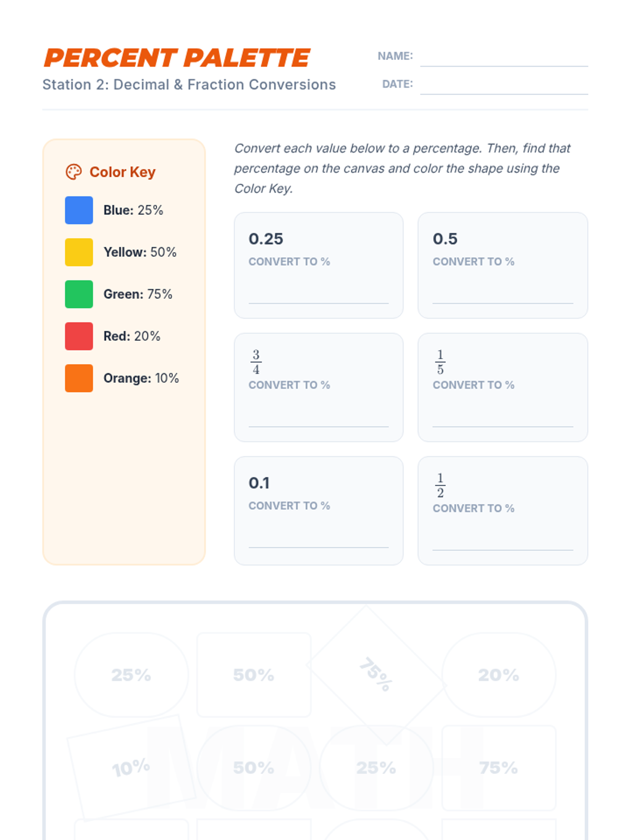Select the blue 25% color swatch
The height and width of the screenshot is (840, 630).
(x=79, y=210)
